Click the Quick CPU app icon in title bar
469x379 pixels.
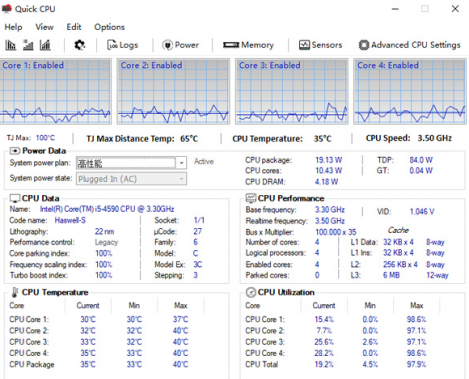pyautogui.click(x=7, y=8)
